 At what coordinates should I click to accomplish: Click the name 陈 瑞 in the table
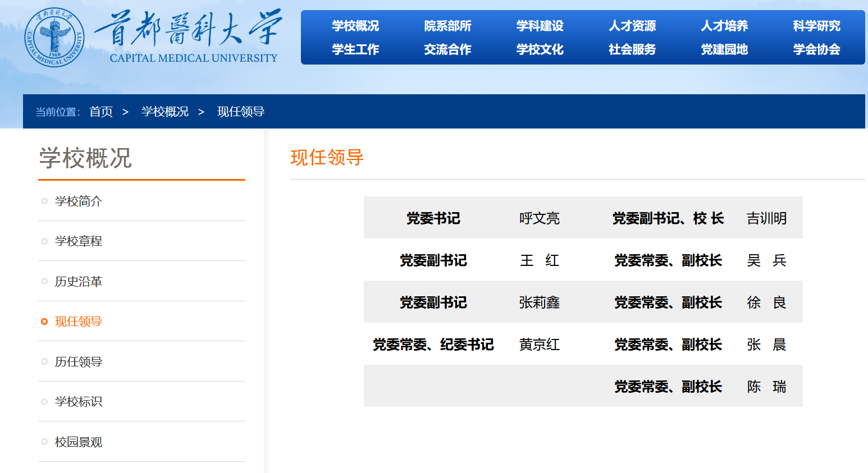(767, 387)
